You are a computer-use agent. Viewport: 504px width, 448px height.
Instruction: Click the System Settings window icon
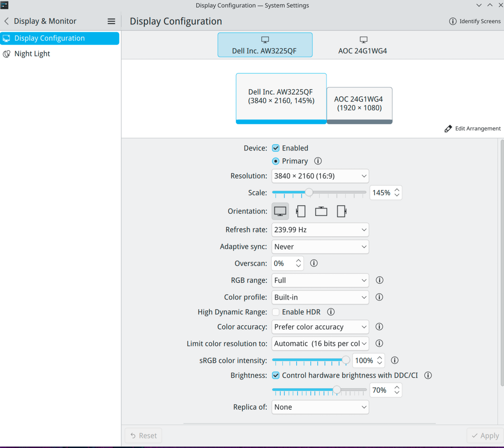coord(4,5)
